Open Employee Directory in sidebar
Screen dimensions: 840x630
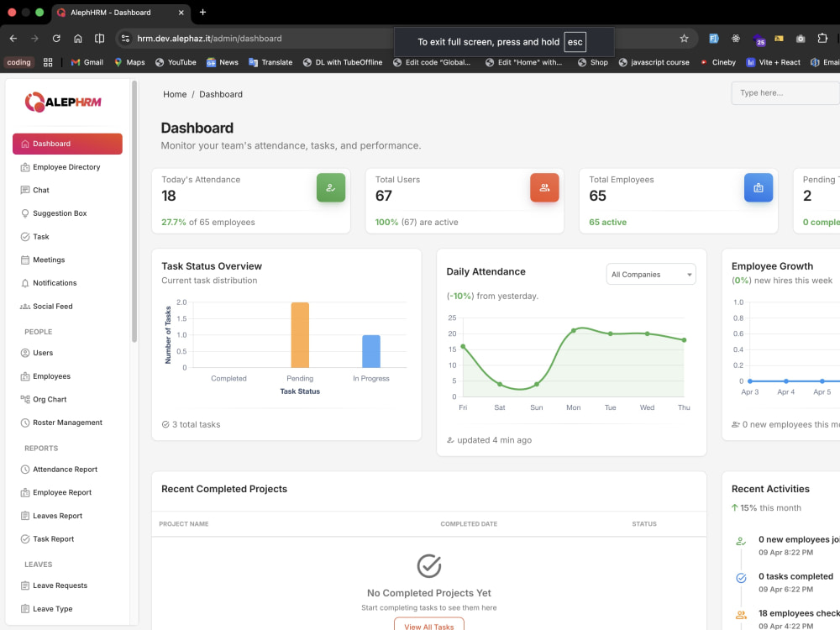pyautogui.click(x=67, y=167)
